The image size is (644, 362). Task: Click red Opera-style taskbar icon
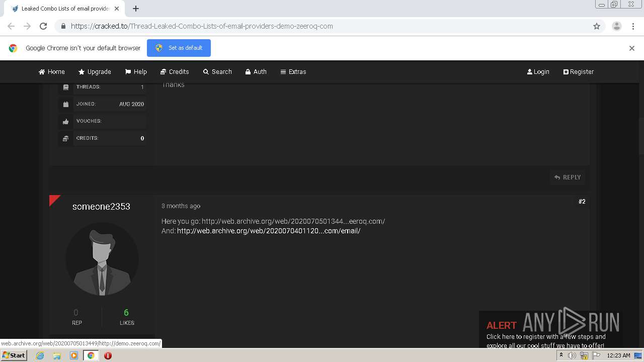point(108,355)
